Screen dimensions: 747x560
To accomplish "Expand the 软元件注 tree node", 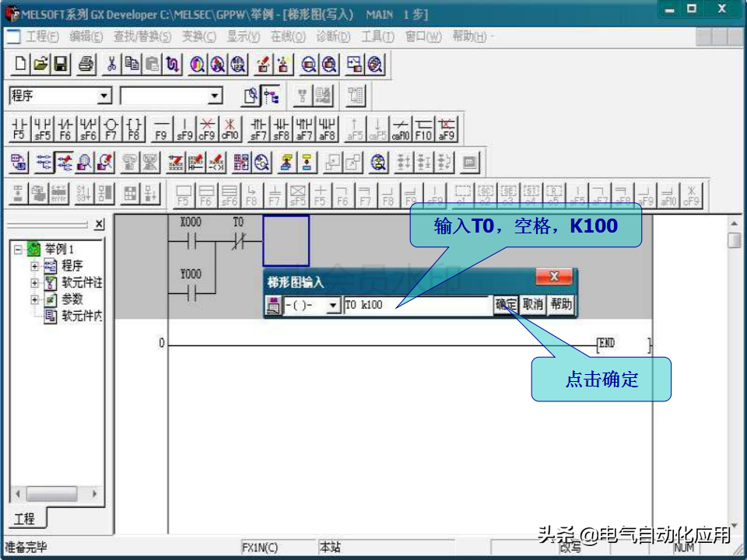I will (34, 283).
